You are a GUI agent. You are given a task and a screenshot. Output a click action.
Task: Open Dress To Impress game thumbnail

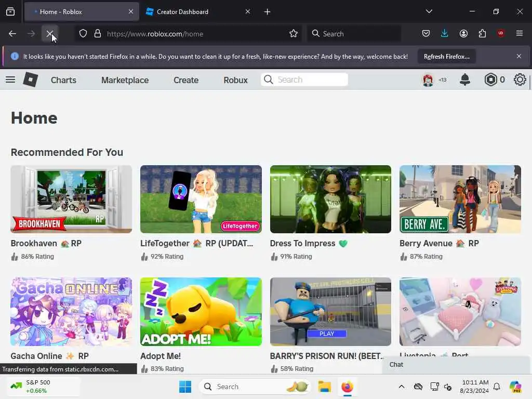click(330, 199)
